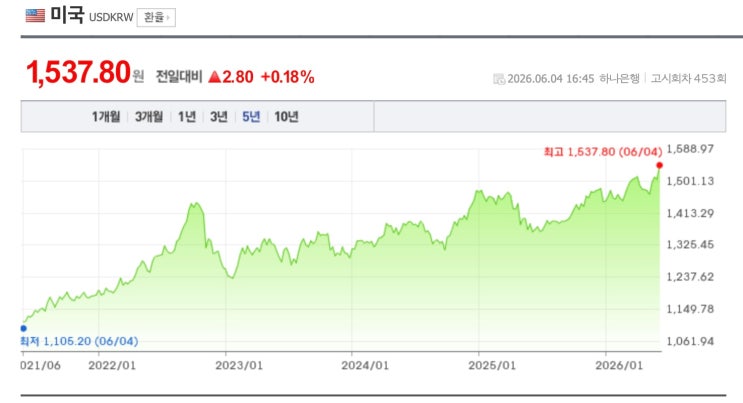Screen dimensions: 743x403
Task: Click the 2025/01 axis label
Action: click(x=492, y=366)
